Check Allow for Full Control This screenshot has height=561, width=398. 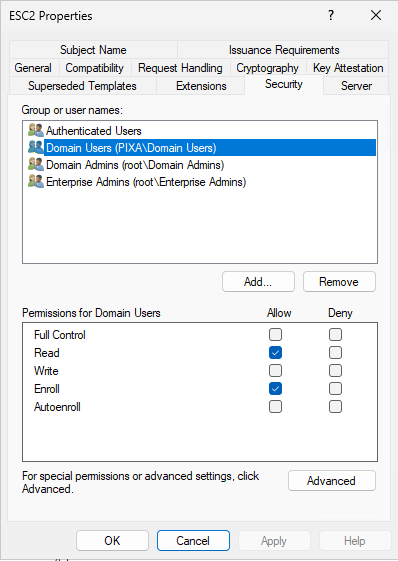point(275,335)
